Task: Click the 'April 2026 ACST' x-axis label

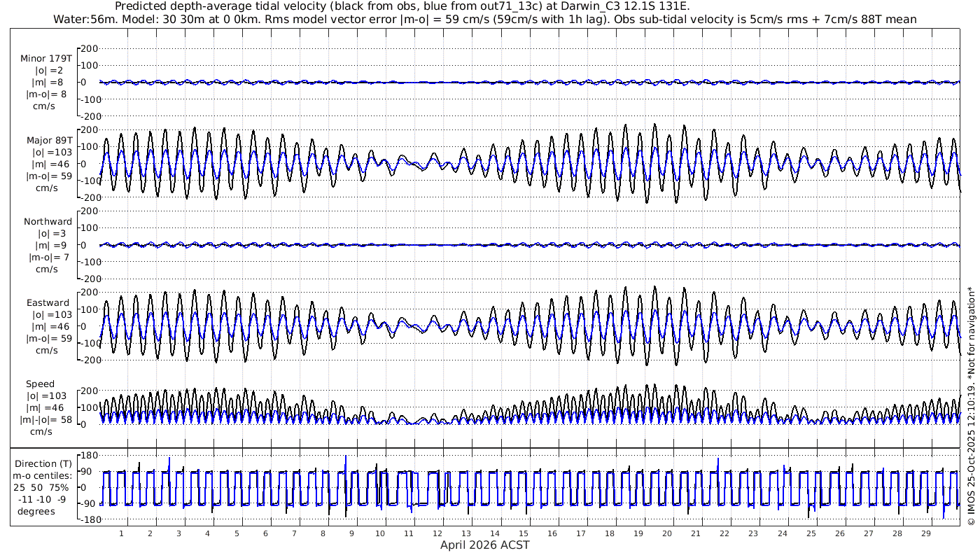Action: point(484,545)
